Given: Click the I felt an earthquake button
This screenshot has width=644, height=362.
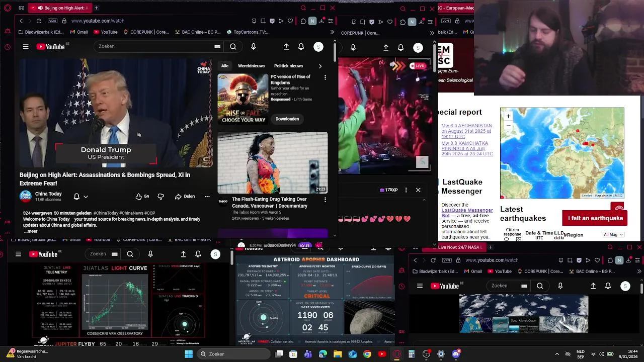Looking at the screenshot, I should point(595,218).
